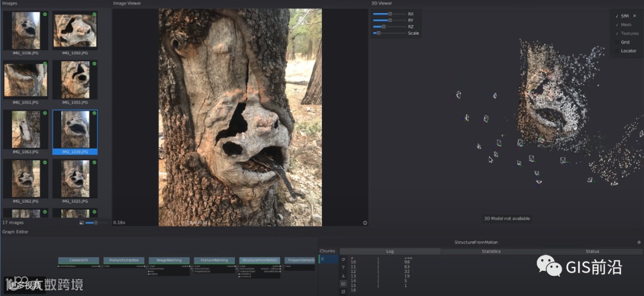Adjust thumbnail size slider in Images panel
Image resolution: width=644 pixels, height=296 pixels.
coord(97,223)
